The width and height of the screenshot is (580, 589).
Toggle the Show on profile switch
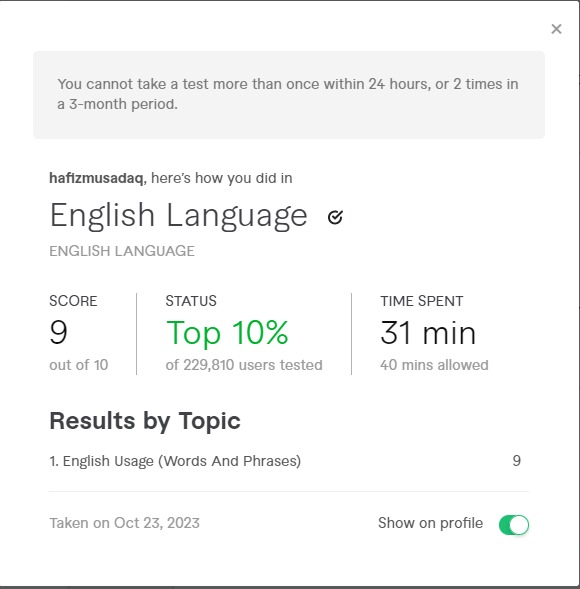[514, 524]
